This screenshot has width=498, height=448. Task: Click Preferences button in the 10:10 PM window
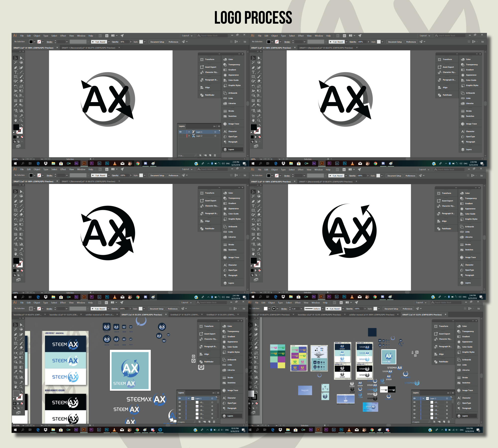point(173,309)
